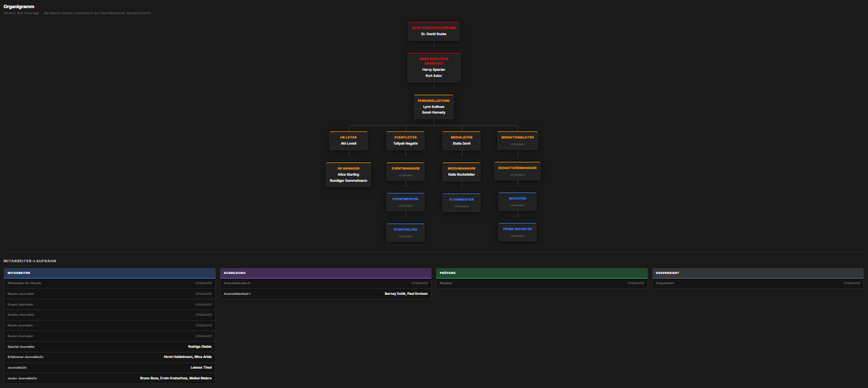Click the Prüfung column header
Screen dimensions: 868x388
tap(542, 273)
